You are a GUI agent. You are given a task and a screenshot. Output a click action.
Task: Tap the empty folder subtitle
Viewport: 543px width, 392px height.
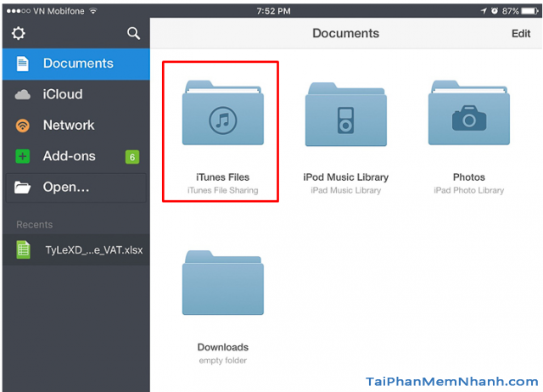[x=222, y=361]
